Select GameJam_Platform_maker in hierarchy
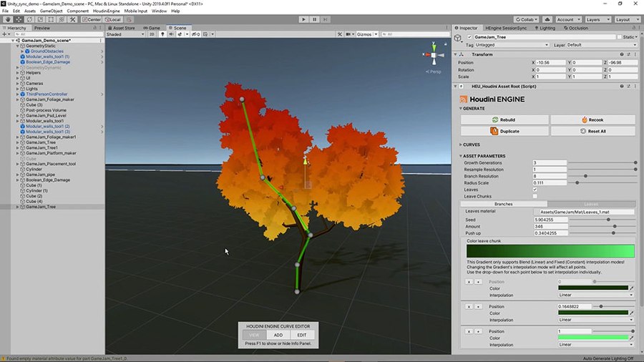 51,153
